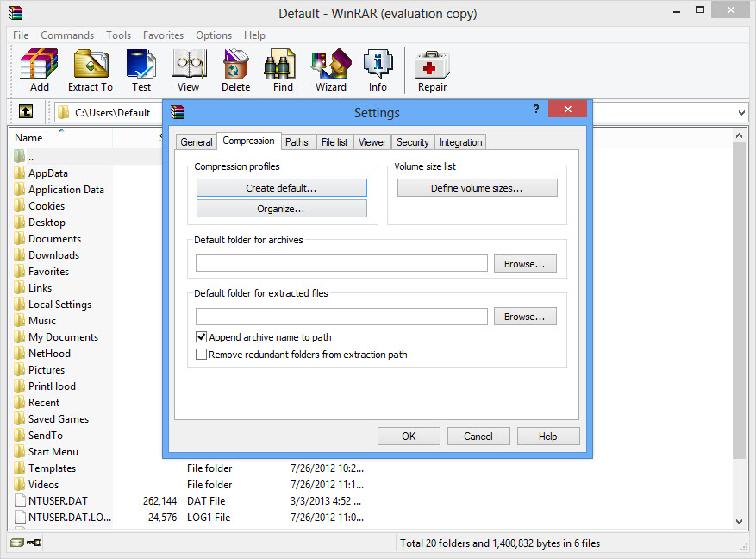Close the Settings dialog
Viewport: 756px width, 559px height.
coord(567,109)
